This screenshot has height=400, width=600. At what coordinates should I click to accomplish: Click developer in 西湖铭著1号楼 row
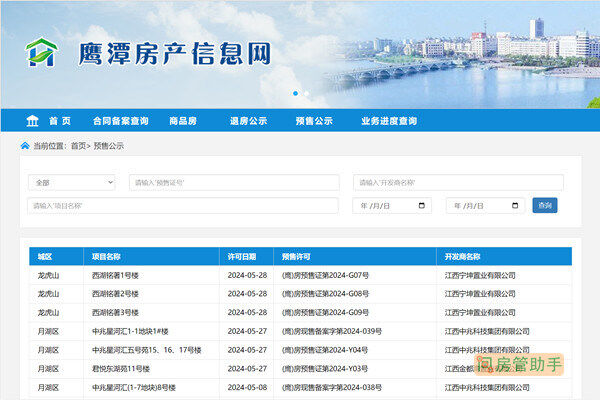[x=480, y=275]
